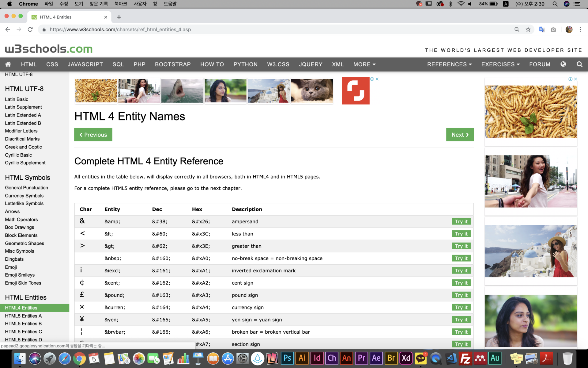Close the red ad using its X button

coord(377,79)
